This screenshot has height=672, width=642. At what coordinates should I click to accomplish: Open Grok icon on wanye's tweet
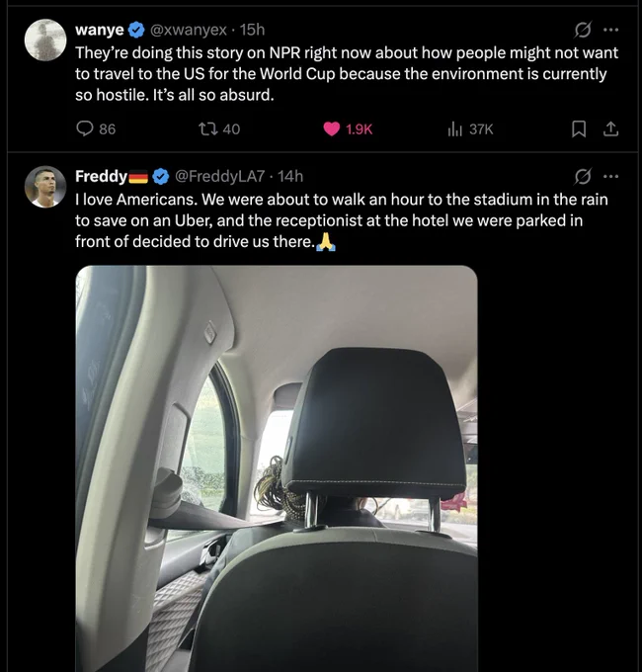pyautogui.click(x=583, y=30)
